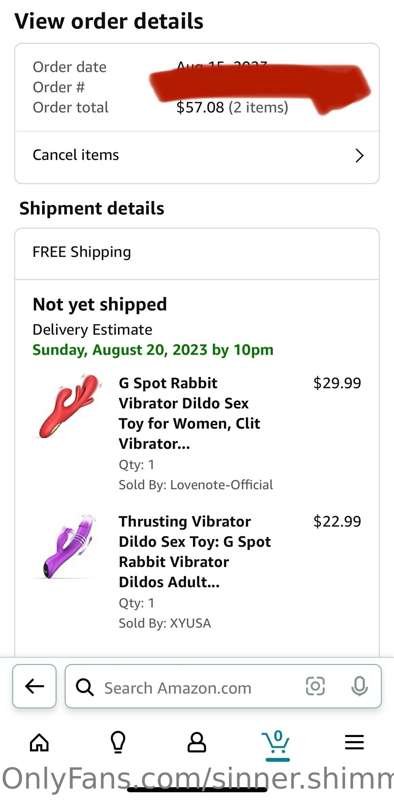Tap the Sunday, August 20 delivery estimate
The height and width of the screenshot is (800, 394).
tap(153, 350)
